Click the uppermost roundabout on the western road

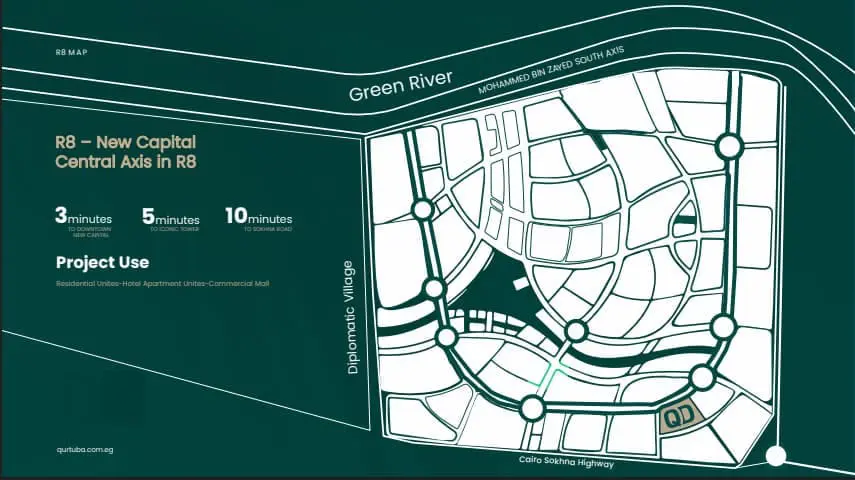(x=422, y=209)
